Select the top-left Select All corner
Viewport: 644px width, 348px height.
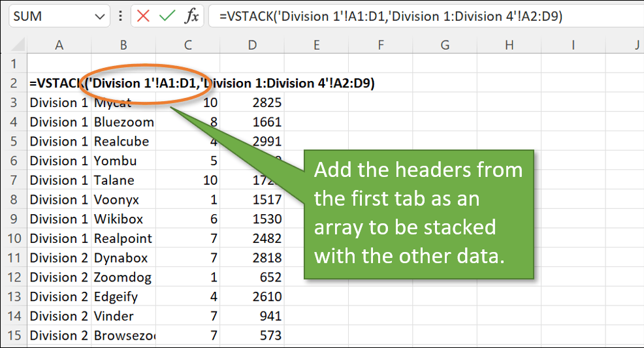[13, 44]
